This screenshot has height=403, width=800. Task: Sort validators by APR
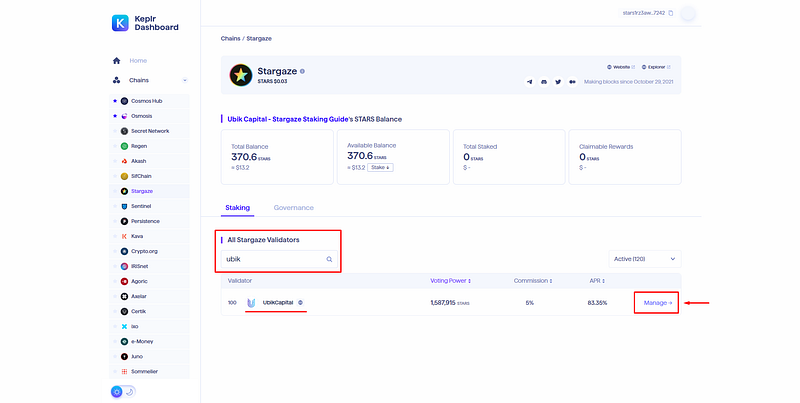pyautogui.click(x=597, y=281)
